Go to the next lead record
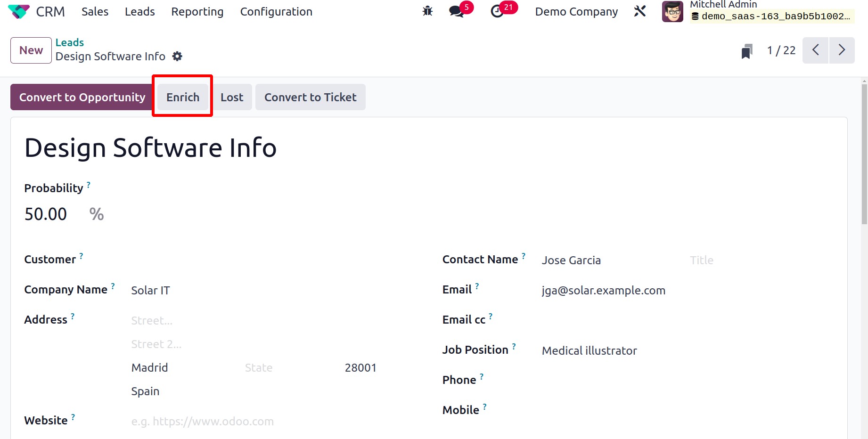Image resolution: width=868 pixels, height=439 pixels. [842, 50]
